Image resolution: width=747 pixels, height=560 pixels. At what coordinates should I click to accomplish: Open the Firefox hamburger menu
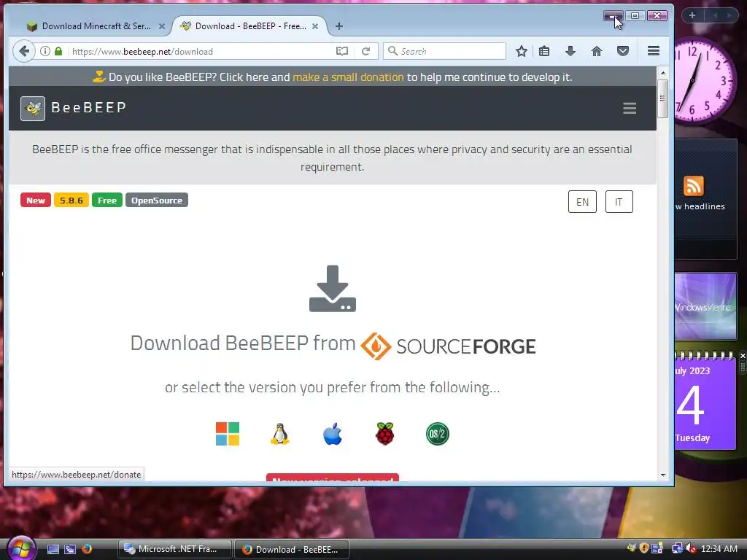tap(654, 51)
